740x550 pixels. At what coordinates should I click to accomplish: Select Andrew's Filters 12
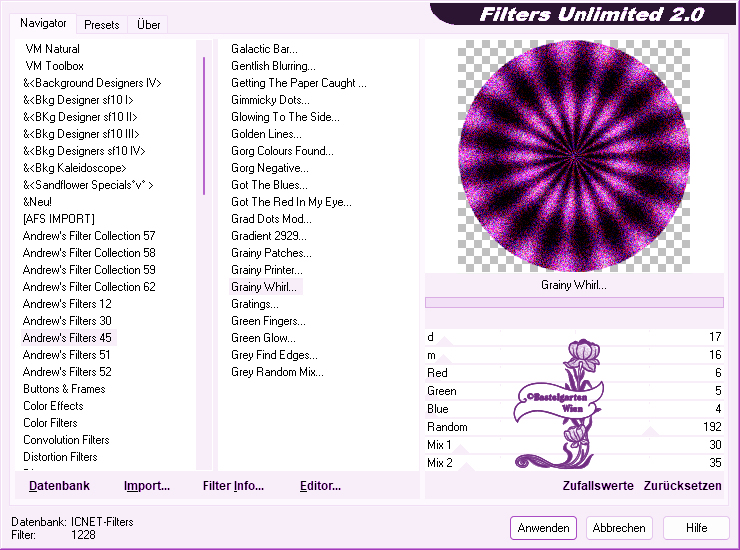coord(67,304)
